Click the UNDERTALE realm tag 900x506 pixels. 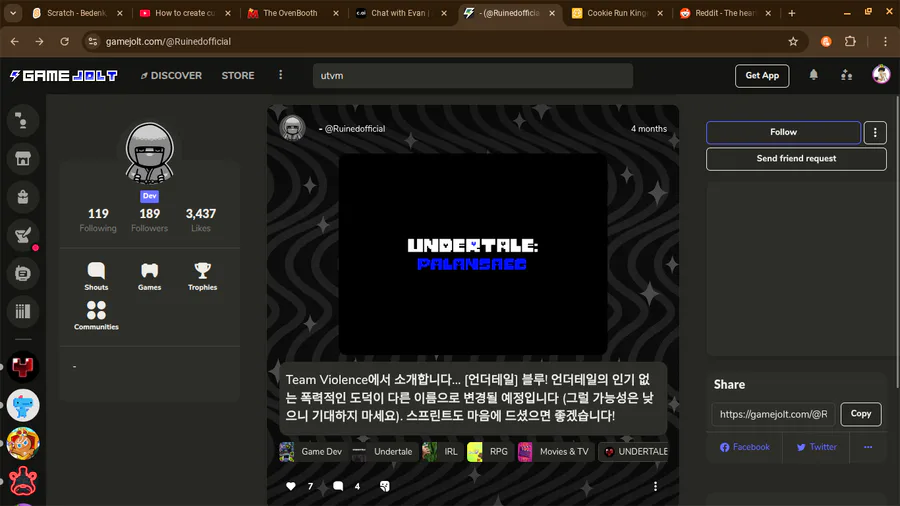pos(634,451)
